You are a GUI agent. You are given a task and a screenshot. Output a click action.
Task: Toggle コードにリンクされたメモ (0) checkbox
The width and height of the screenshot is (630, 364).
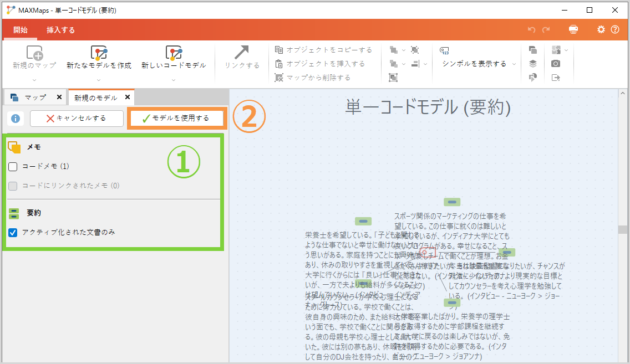(13, 186)
